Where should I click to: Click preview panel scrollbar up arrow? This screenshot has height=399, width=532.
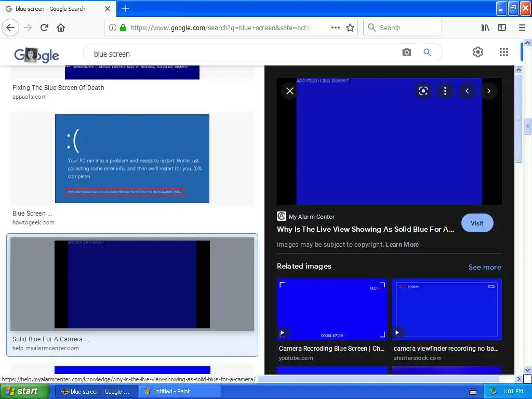[x=518, y=70]
